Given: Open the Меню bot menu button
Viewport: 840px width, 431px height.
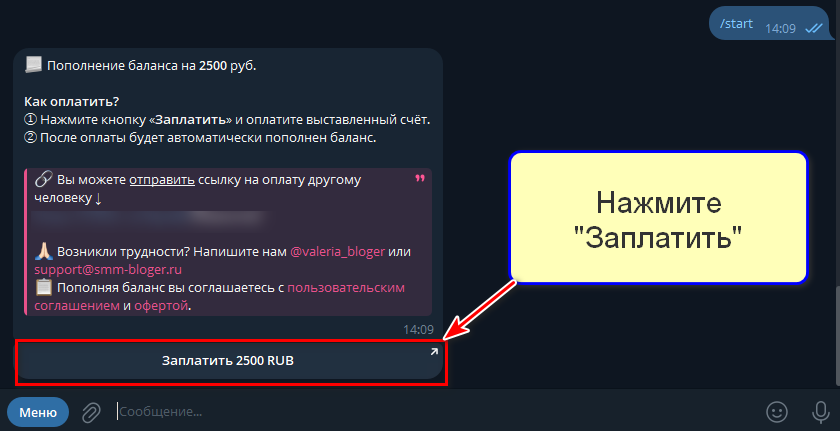Looking at the screenshot, I should pos(38,412).
